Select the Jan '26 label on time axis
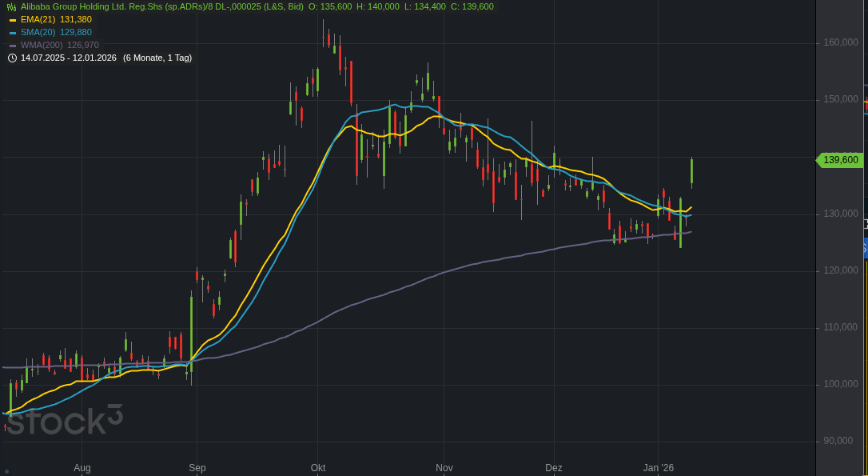868x476 pixels. (x=659, y=468)
